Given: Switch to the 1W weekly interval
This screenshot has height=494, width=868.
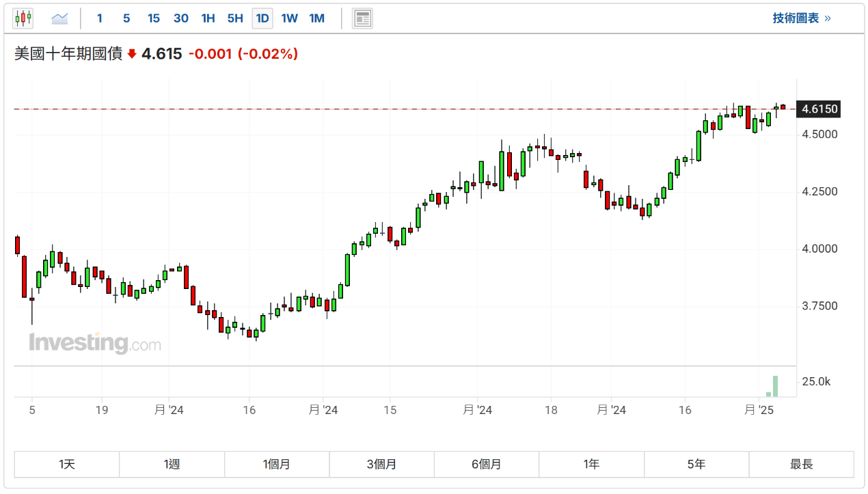Looking at the screenshot, I should (x=290, y=18).
